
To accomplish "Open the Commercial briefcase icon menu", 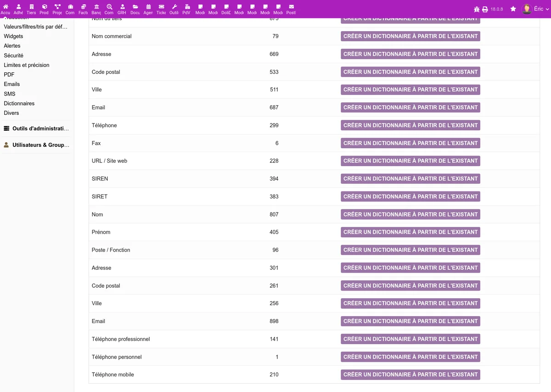I will 70,7.
